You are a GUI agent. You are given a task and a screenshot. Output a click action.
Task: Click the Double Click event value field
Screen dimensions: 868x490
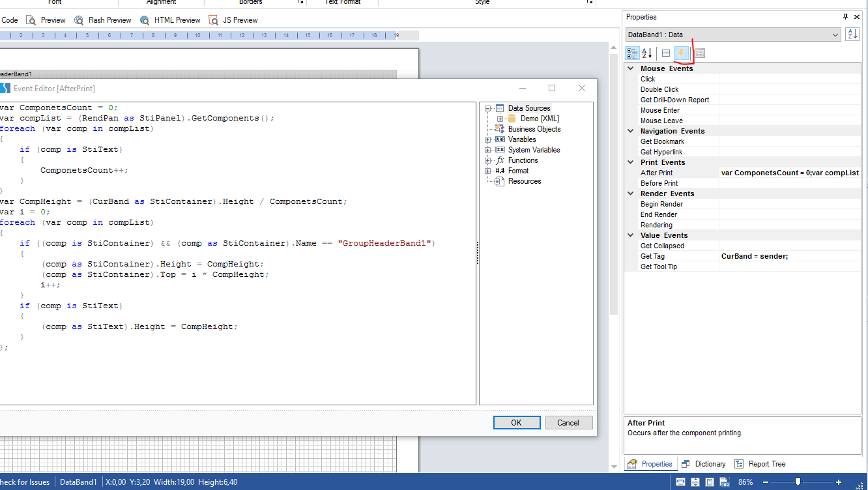pos(790,89)
